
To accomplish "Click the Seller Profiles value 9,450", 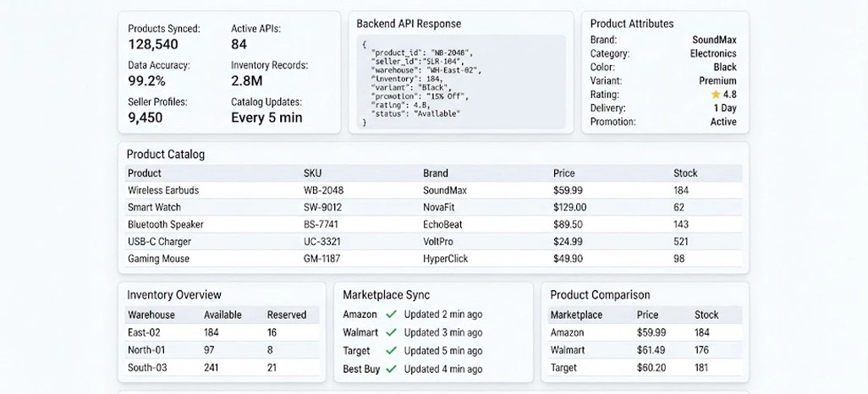I will click(x=146, y=118).
